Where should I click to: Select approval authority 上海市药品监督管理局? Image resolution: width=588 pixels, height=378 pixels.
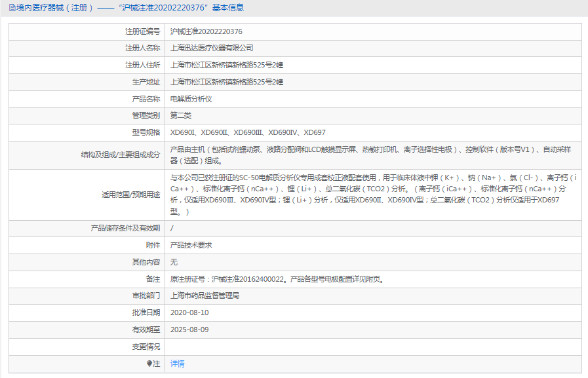[x=205, y=295]
